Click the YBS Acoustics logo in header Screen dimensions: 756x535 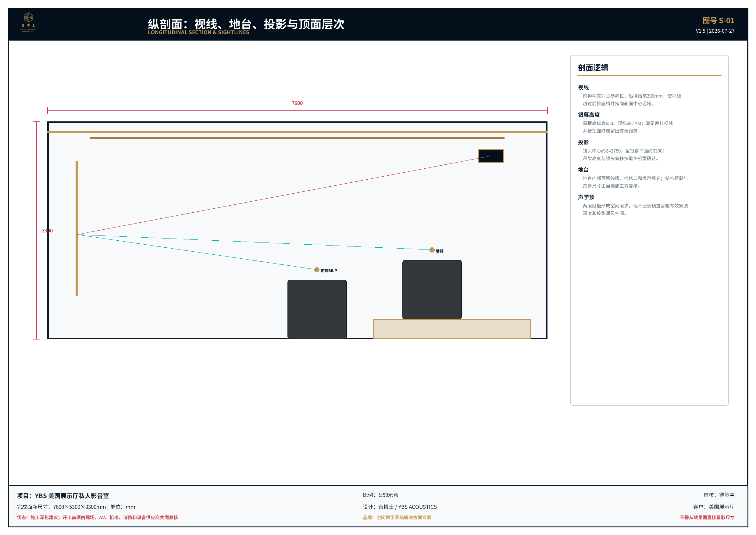pyautogui.click(x=28, y=23)
